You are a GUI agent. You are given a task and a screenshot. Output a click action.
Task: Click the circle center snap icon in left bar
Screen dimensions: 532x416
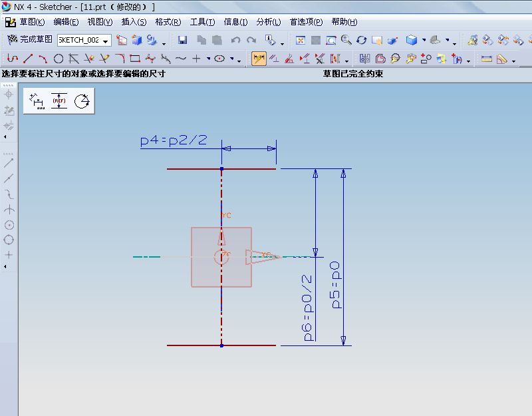(x=9, y=225)
